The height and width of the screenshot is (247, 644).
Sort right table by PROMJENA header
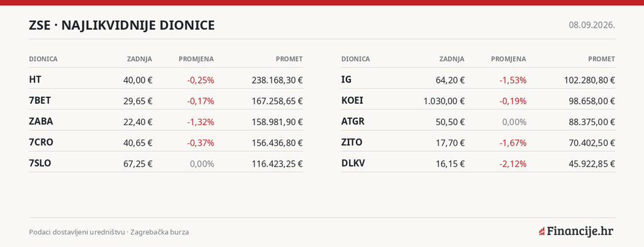point(508,59)
